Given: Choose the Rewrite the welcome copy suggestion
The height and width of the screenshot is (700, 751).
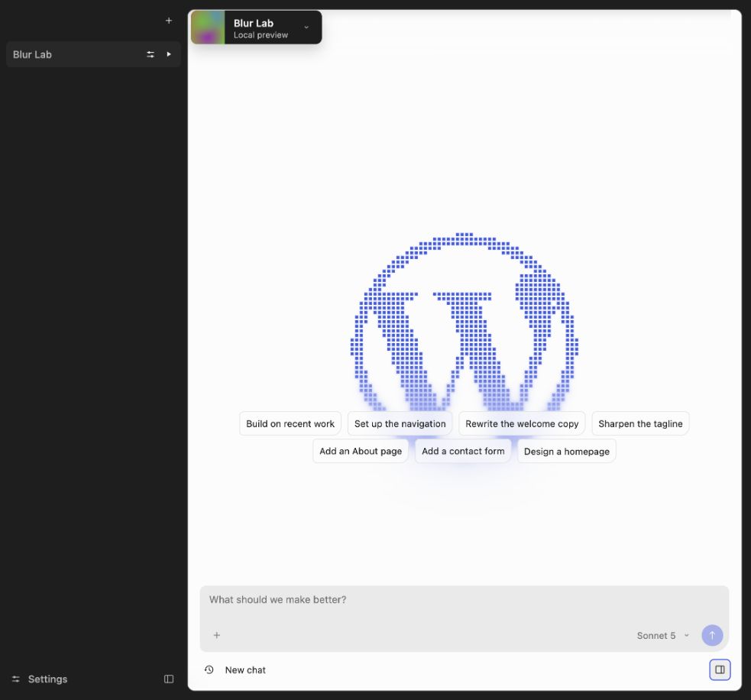Looking at the screenshot, I should [x=522, y=423].
